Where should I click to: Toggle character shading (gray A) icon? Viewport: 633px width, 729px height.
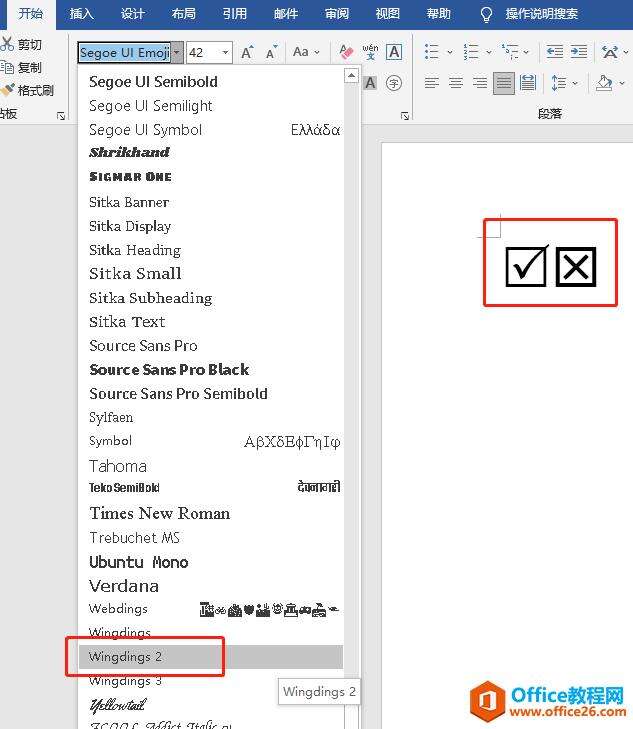click(x=370, y=83)
